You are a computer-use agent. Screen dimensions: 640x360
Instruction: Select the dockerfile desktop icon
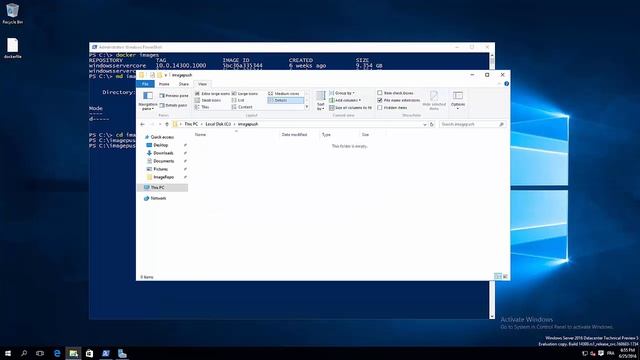point(12,48)
